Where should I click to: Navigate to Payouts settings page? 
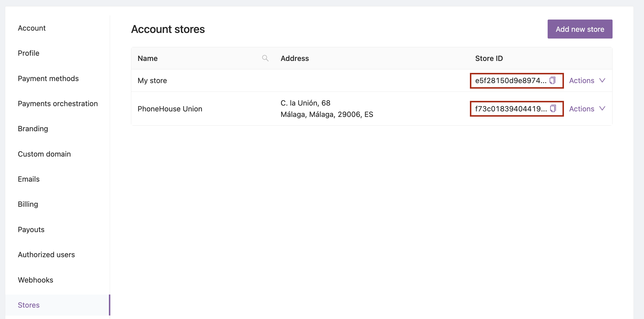[x=31, y=229]
